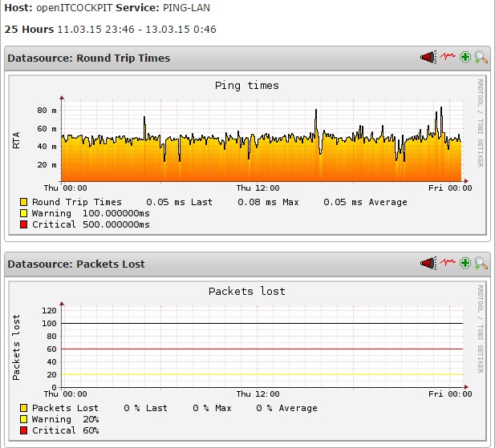The height and width of the screenshot is (448, 495).
Task: Click the red pulse graph icon for Packets Lost
Action: pos(448,262)
